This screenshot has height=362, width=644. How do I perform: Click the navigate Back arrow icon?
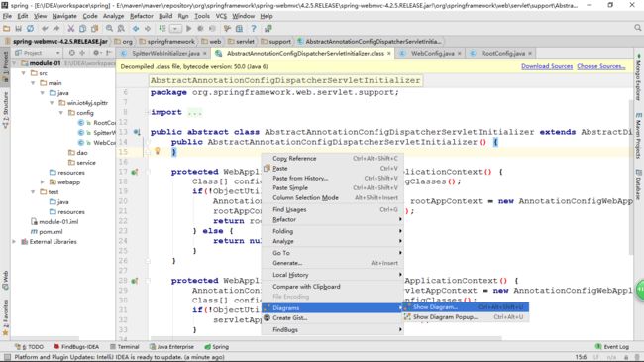point(136,29)
